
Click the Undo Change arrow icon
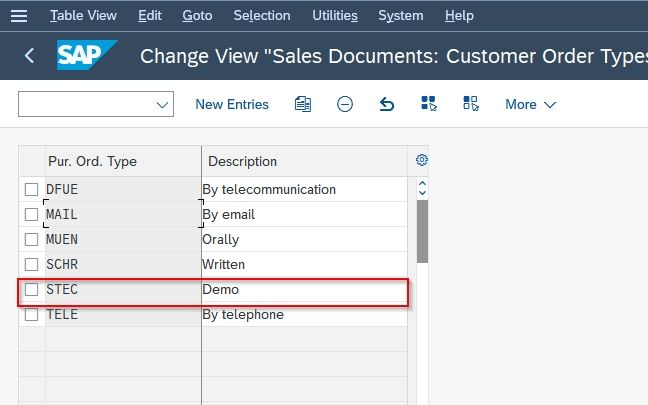click(386, 104)
